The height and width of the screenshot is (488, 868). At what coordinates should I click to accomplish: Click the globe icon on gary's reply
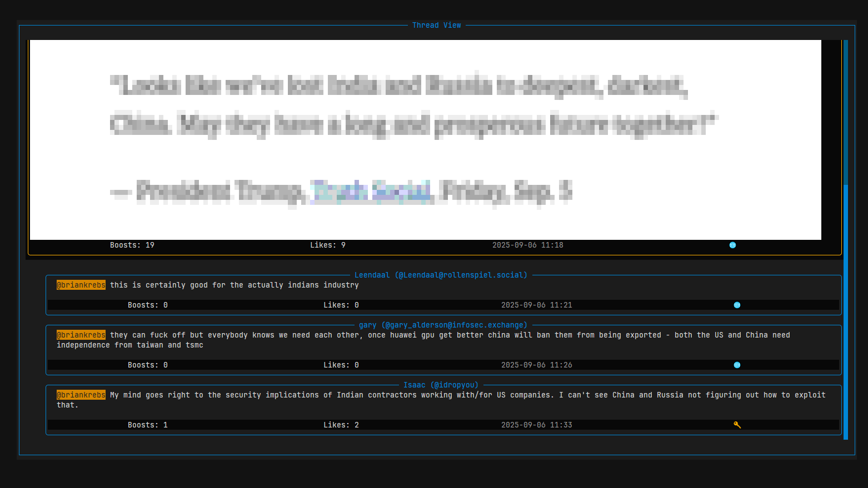pyautogui.click(x=737, y=365)
